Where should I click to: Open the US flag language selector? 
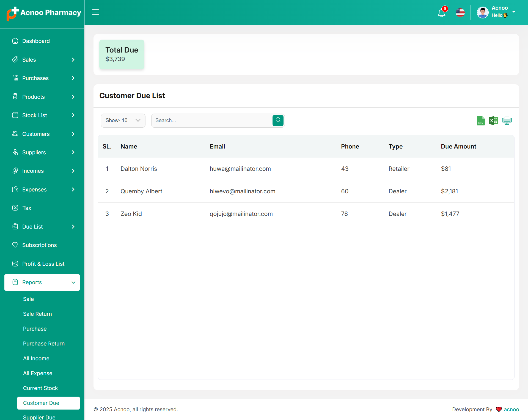460,13
